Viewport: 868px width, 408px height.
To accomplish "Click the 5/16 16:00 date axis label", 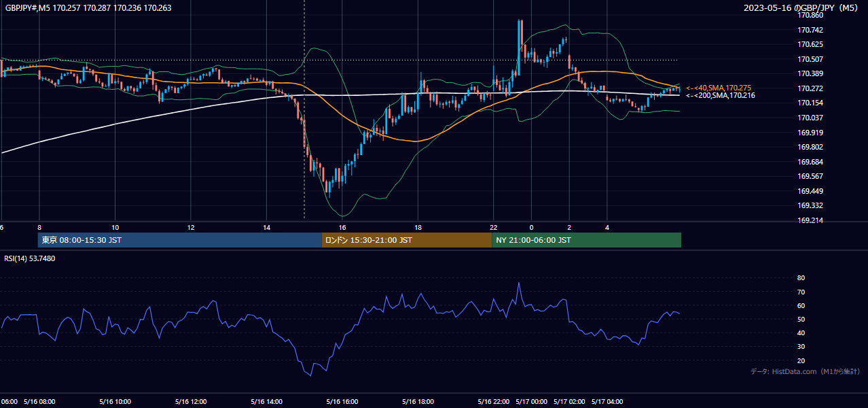I will (342, 401).
